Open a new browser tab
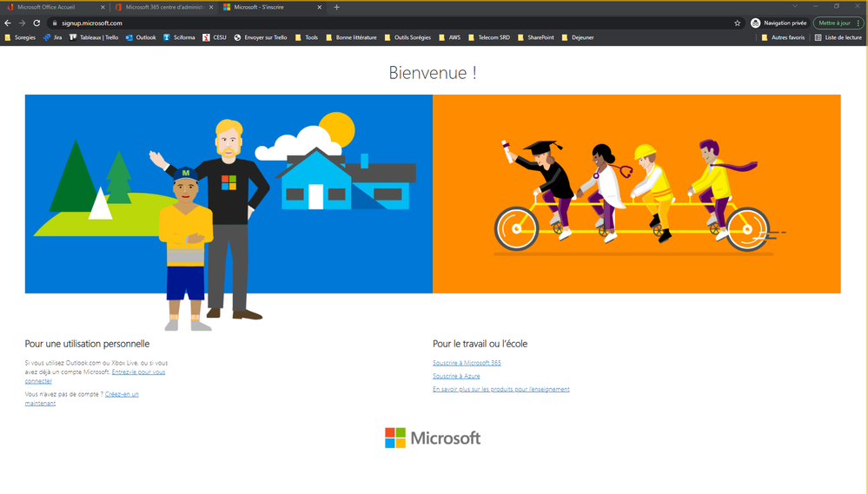 coord(336,7)
